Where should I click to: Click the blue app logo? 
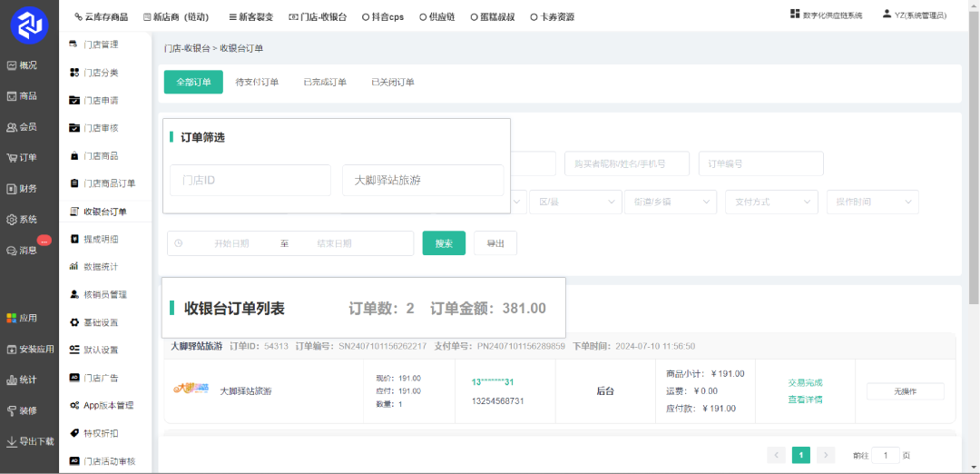(29, 25)
